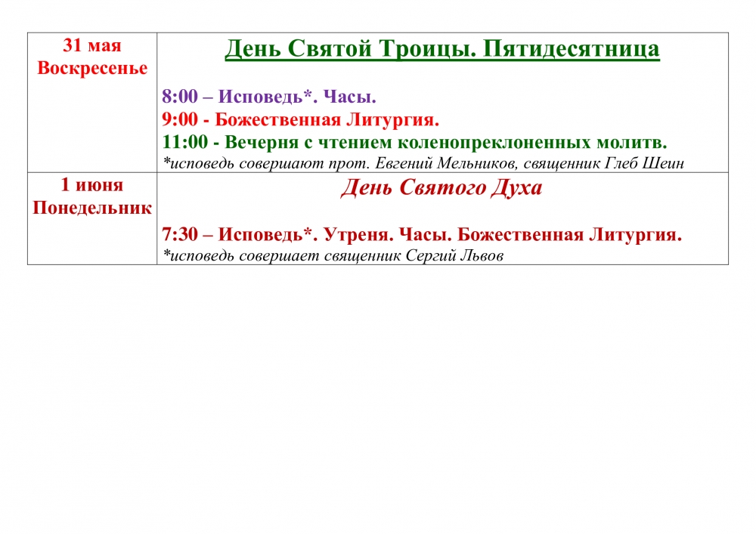The height and width of the screenshot is (534, 756).
Task: Select the word "молитв" ending the 11:00 line
Action: pos(634,142)
